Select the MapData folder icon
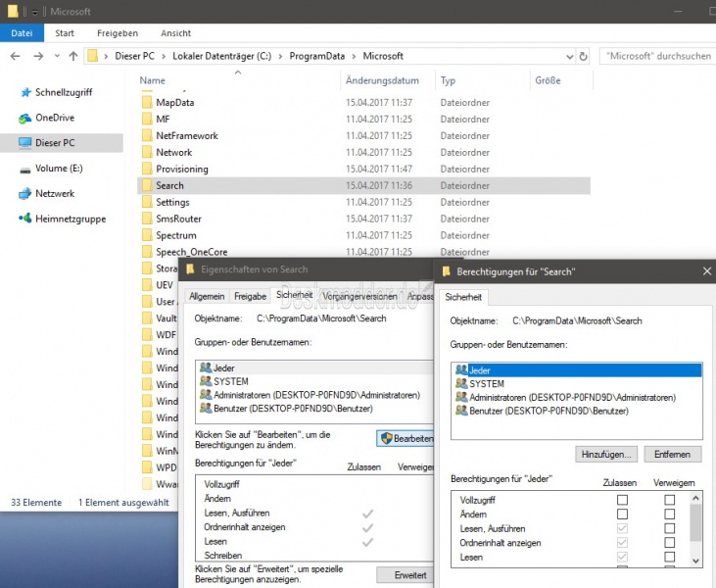The image size is (716, 588). (x=147, y=102)
